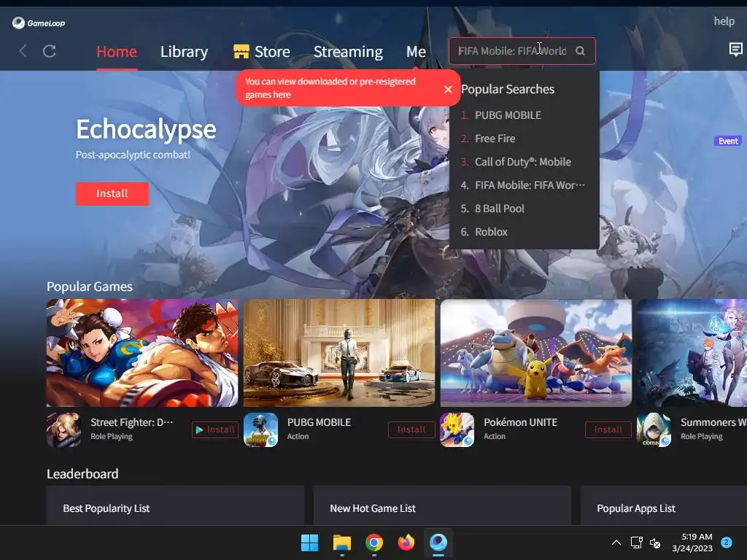Click the Echocalypse banner title
This screenshot has height=560, width=747.
(x=146, y=129)
